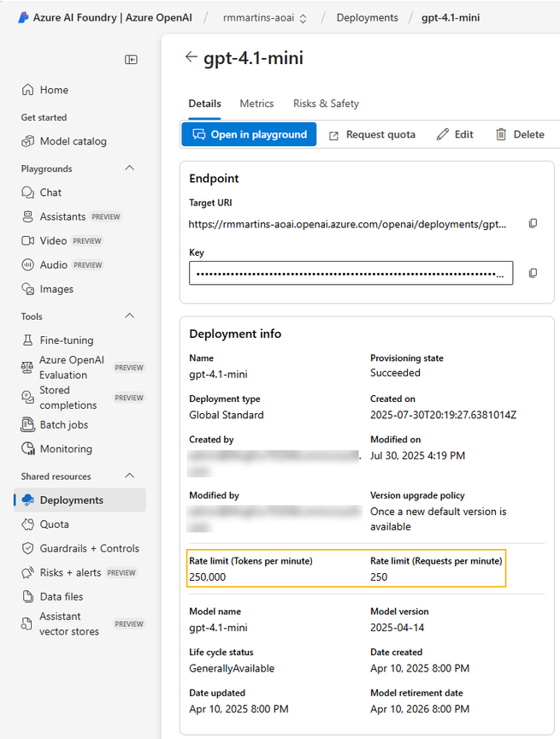Click Open in playground button
Viewport: 560px width, 739px height.
pyautogui.click(x=249, y=134)
